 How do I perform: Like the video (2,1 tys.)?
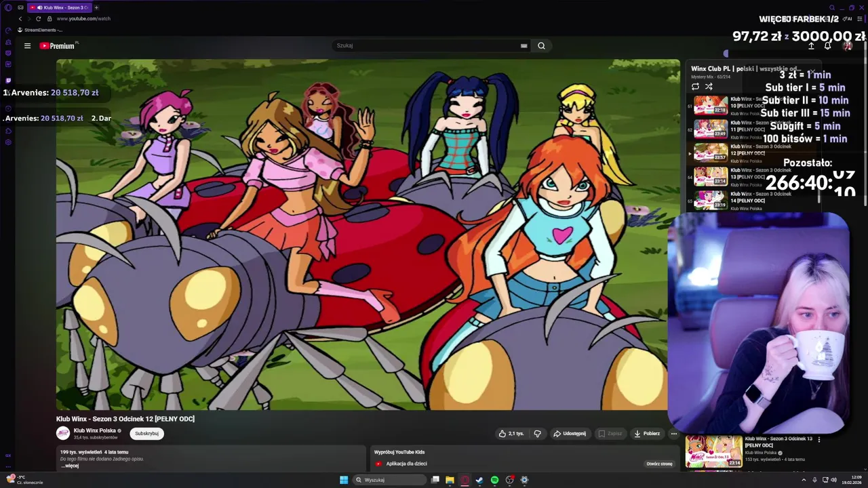(x=511, y=434)
